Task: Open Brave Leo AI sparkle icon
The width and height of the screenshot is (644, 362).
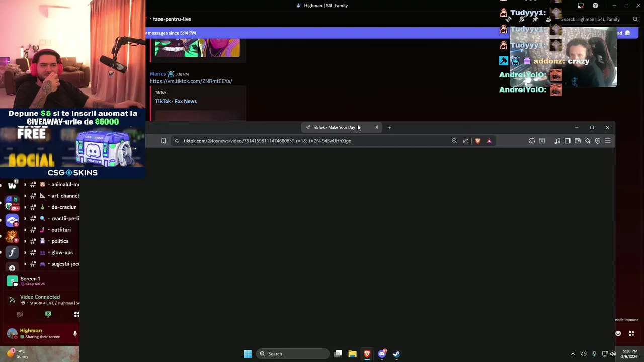Action: (x=588, y=141)
